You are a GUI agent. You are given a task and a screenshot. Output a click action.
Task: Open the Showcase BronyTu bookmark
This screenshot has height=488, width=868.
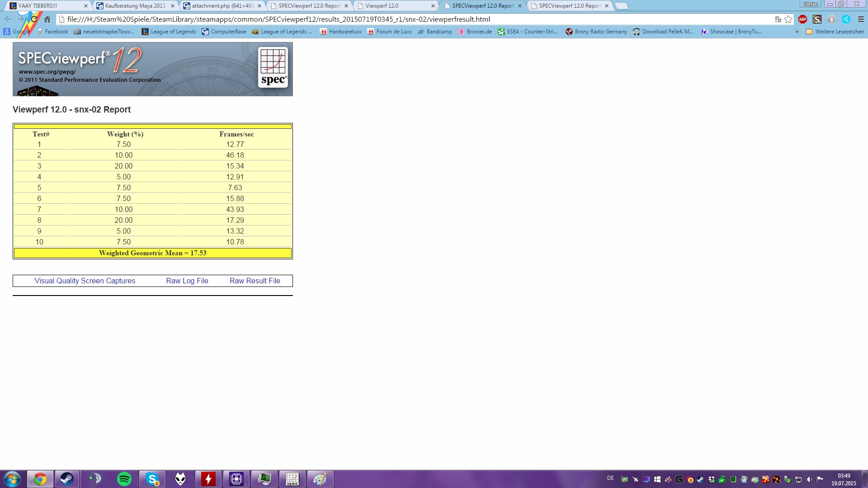731,32
